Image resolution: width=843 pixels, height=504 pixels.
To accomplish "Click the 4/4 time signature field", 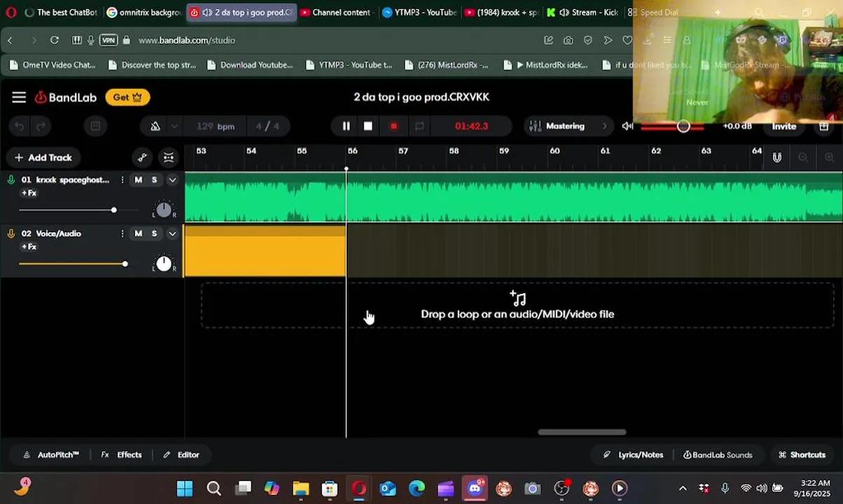I will [267, 126].
